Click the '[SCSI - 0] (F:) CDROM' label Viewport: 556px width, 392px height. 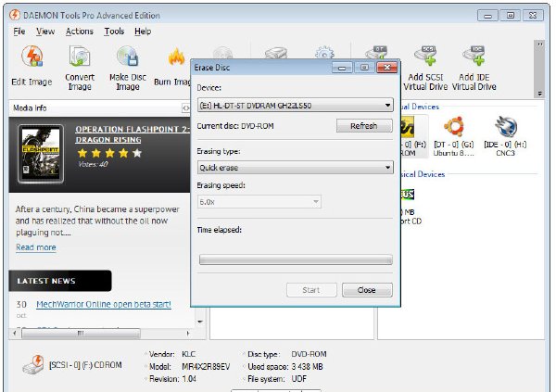pos(85,365)
